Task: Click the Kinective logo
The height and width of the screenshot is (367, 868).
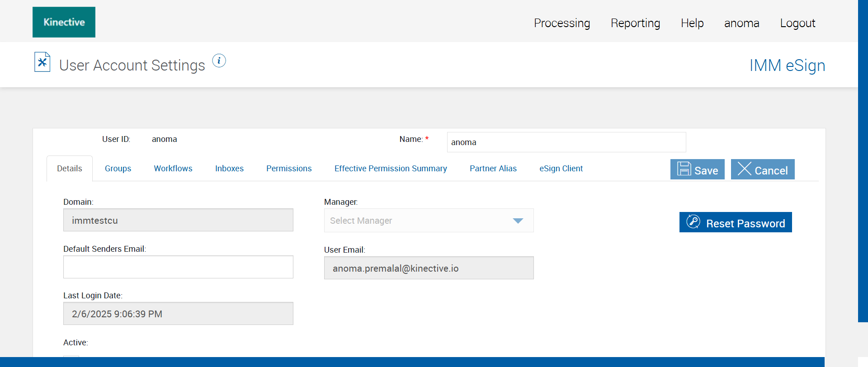Action: pyautogui.click(x=64, y=22)
